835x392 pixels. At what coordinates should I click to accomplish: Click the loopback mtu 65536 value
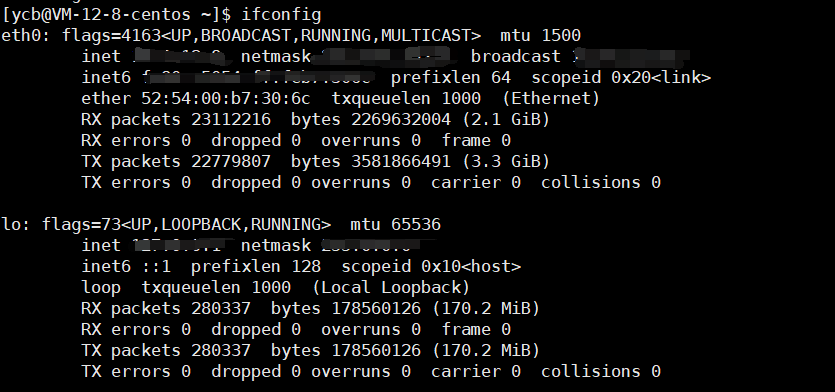tap(415, 224)
